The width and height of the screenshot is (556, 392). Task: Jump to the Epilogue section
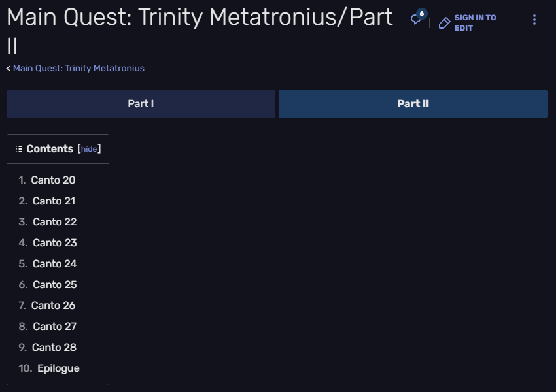pos(58,368)
